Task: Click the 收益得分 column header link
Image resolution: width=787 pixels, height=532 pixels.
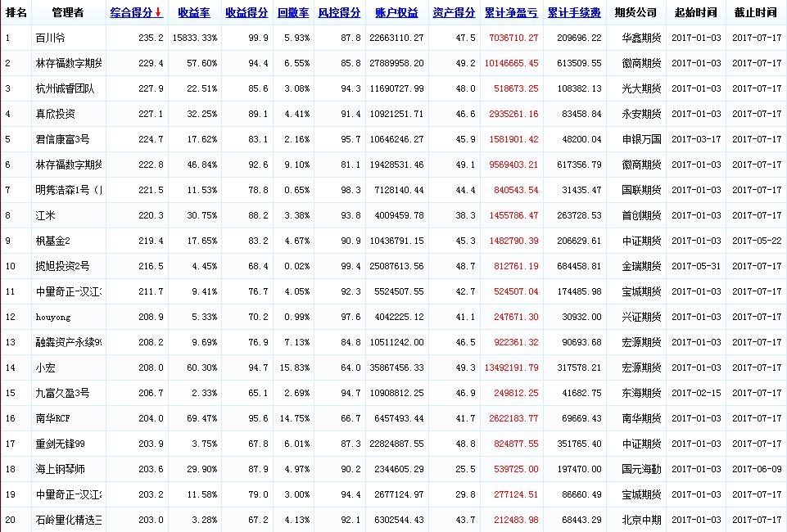Action: (247, 12)
